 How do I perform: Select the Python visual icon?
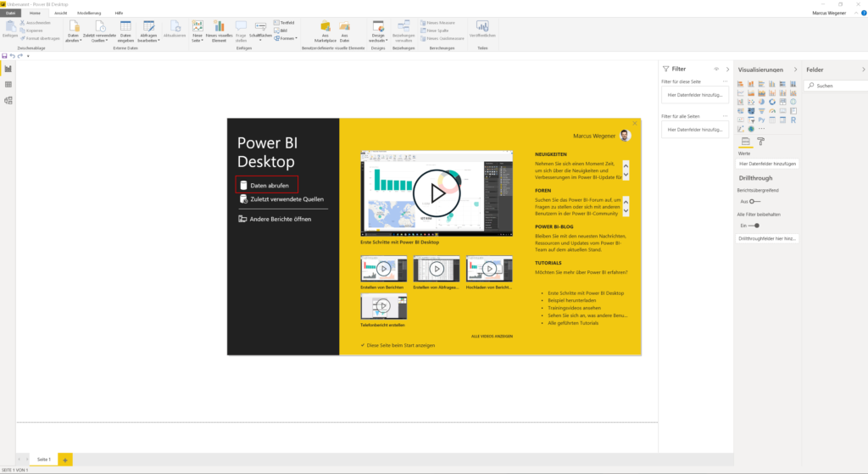pyautogui.click(x=761, y=120)
